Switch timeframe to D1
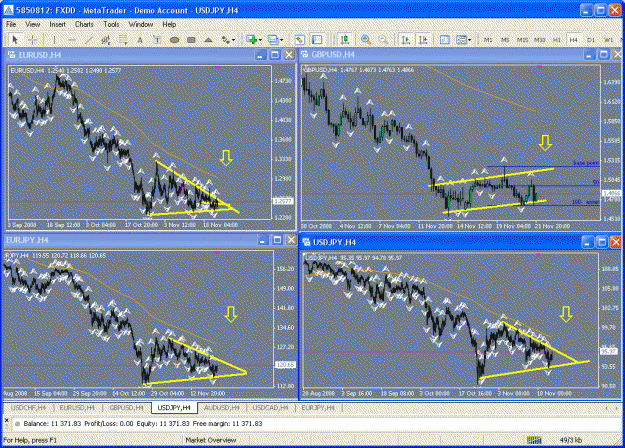The image size is (625, 448). pos(591,39)
